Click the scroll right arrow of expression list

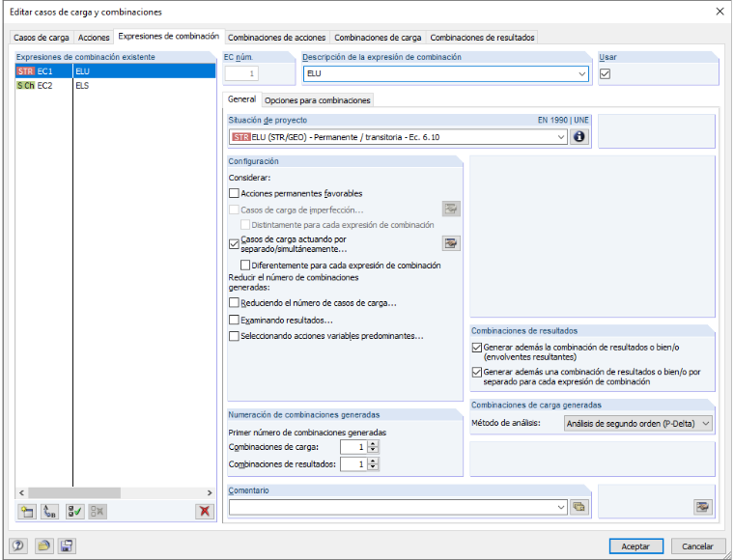210,492
